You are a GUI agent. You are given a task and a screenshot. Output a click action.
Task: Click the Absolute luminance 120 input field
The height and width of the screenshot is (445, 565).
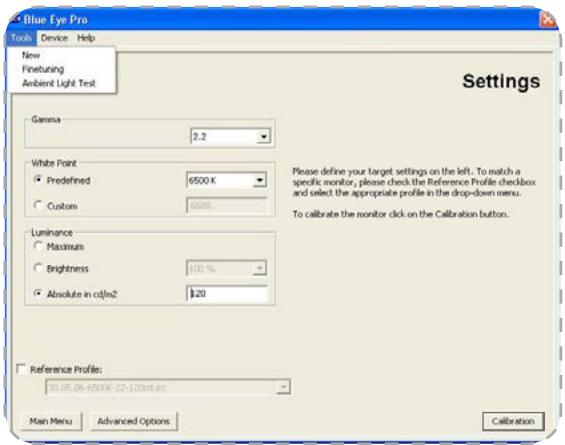pos(227,293)
